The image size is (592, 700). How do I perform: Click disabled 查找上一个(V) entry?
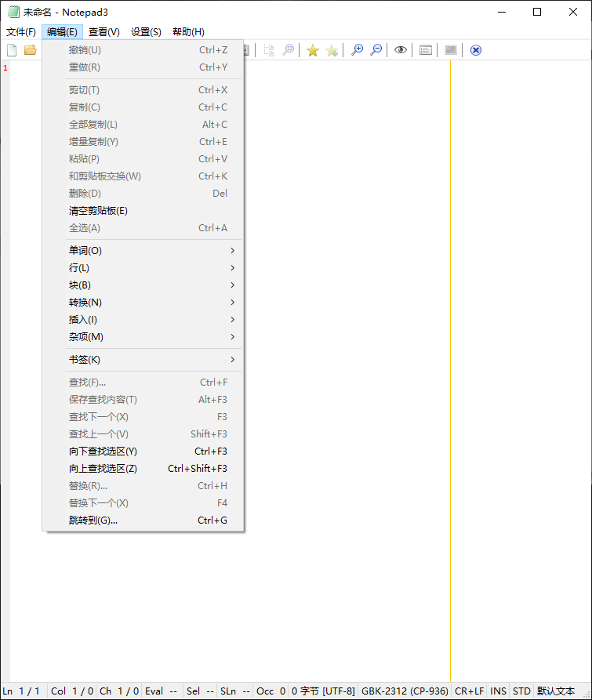pyautogui.click(x=143, y=434)
